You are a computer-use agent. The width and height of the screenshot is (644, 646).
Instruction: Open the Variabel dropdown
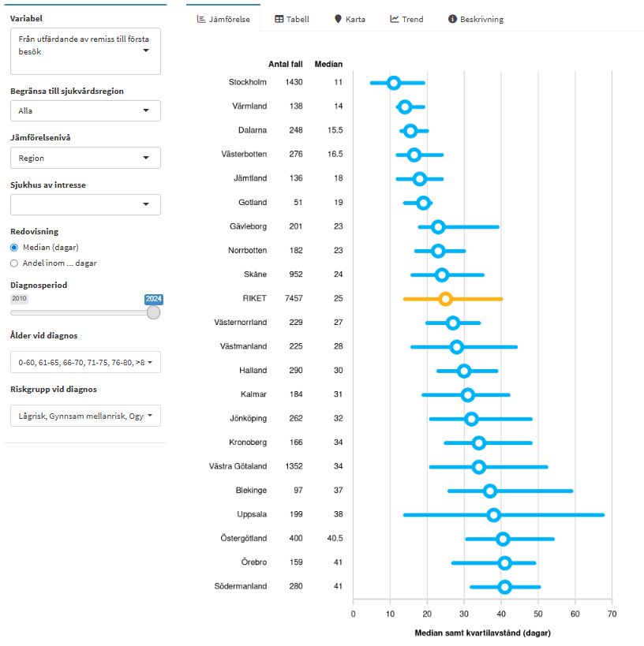click(x=85, y=51)
